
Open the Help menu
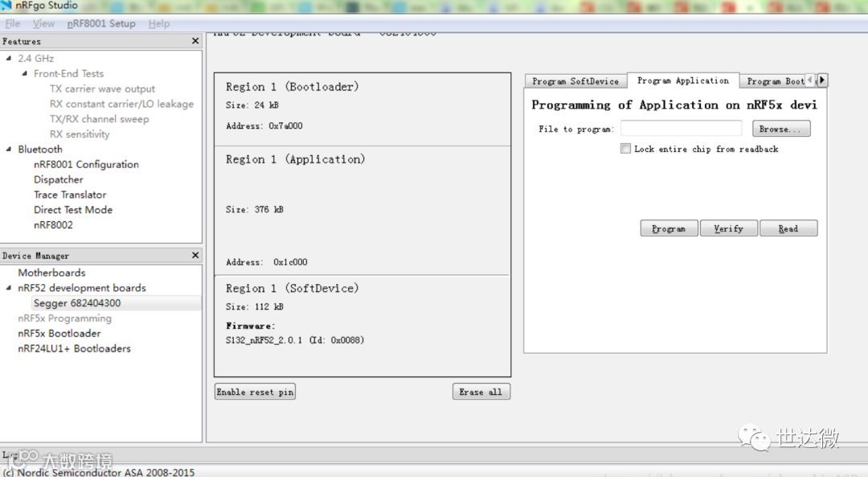(x=159, y=23)
